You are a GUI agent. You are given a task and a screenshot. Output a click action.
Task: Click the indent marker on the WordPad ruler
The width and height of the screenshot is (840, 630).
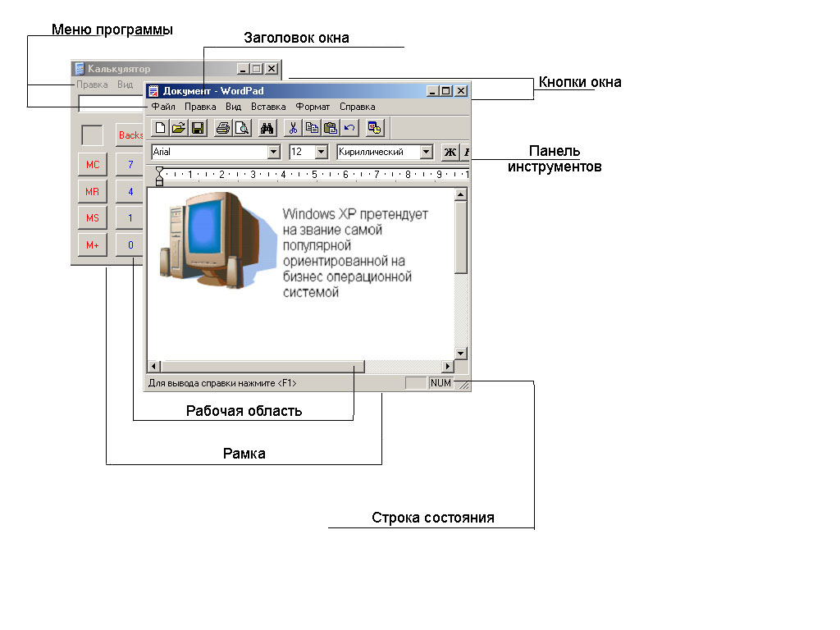(x=159, y=176)
